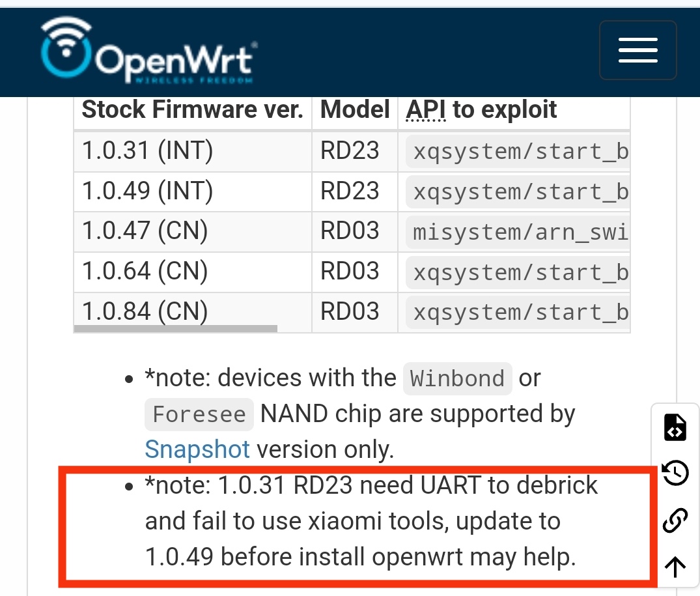This screenshot has width=700, height=596.
Task: Click the table horizontal scrollbar
Action: 175,328
